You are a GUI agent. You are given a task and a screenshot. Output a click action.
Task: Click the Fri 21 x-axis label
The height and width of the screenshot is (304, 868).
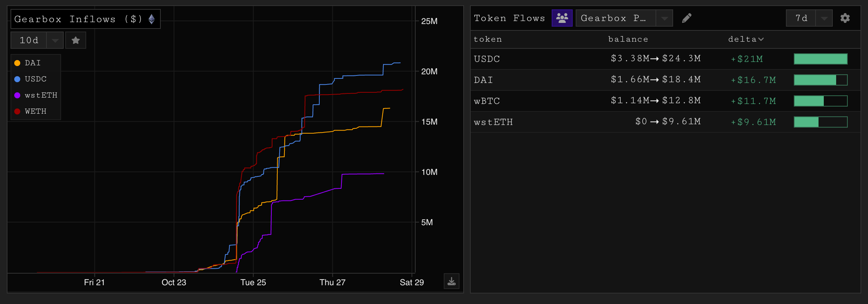click(x=94, y=283)
